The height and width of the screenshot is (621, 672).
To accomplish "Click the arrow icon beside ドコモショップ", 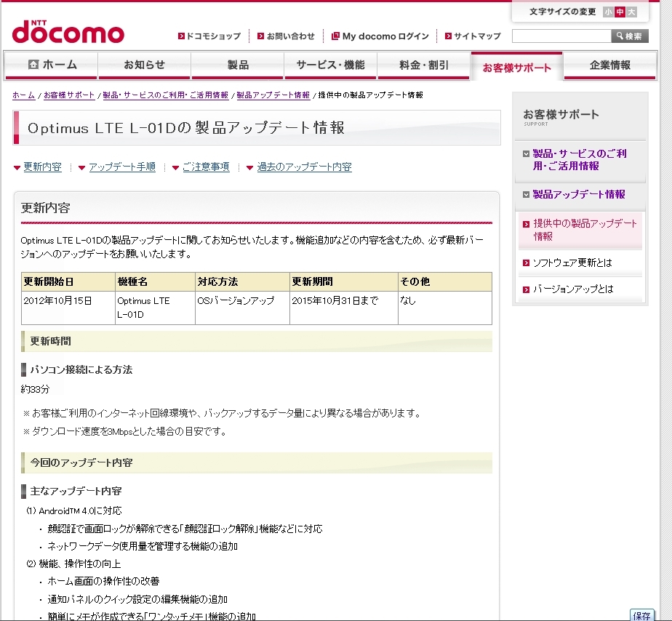I will click(181, 36).
